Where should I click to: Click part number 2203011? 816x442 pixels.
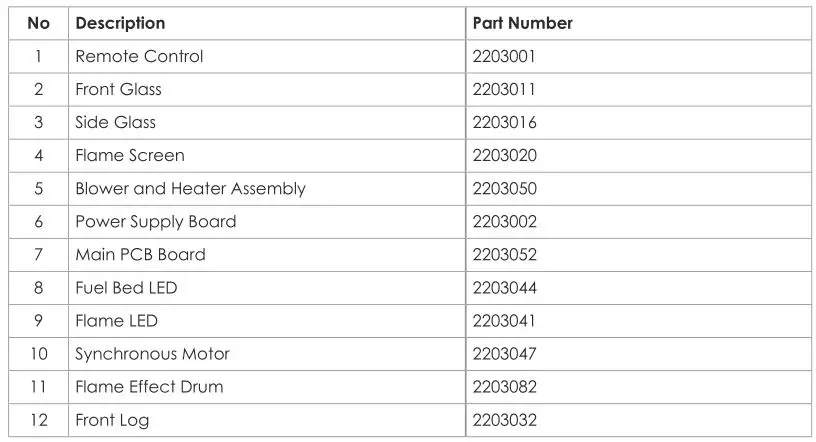pos(505,89)
